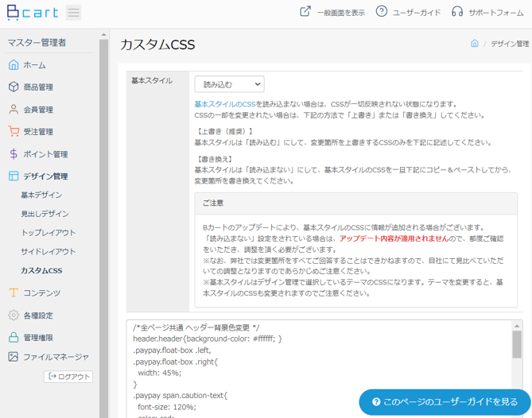
Task: Click the breadcrumb home icon
Action: [x=474, y=43]
